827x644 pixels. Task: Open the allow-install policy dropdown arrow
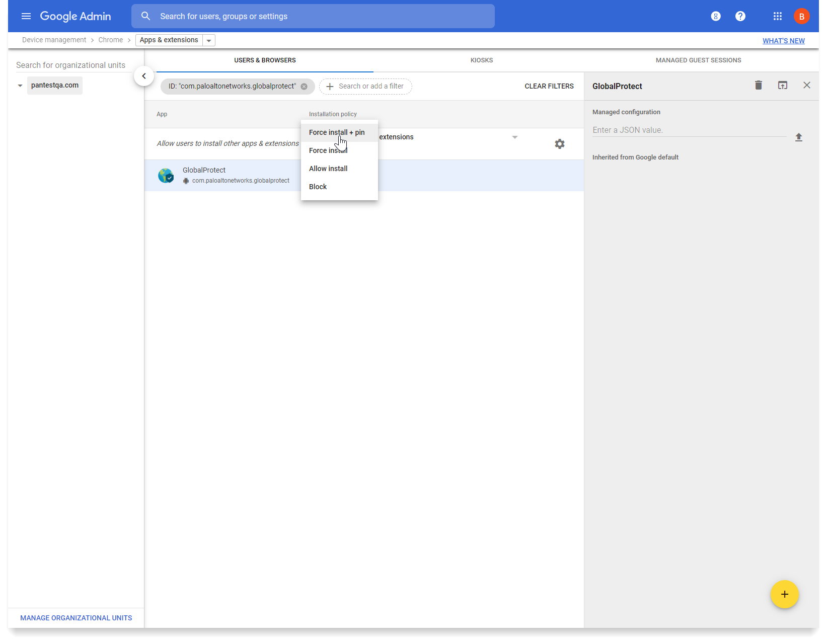[514, 137]
